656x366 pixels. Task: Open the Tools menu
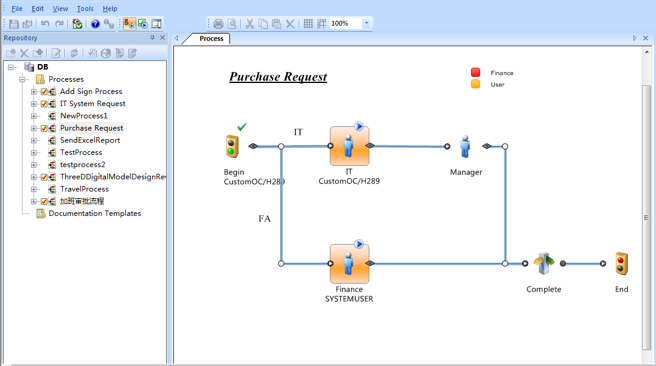click(85, 8)
